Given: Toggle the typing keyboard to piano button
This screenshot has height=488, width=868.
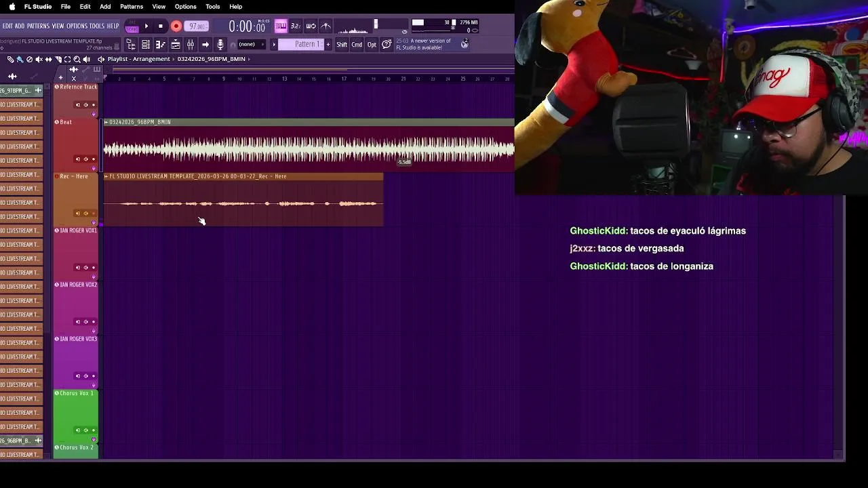Looking at the screenshot, I should tap(281, 26).
